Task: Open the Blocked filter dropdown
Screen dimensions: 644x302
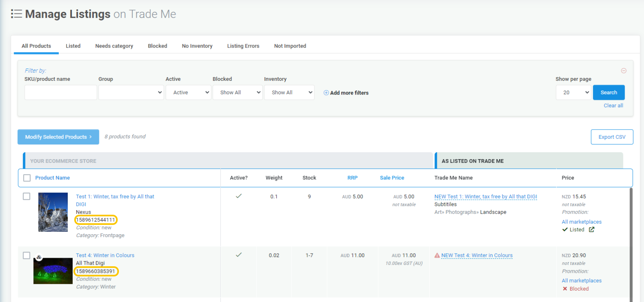Action: coord(237,93)
